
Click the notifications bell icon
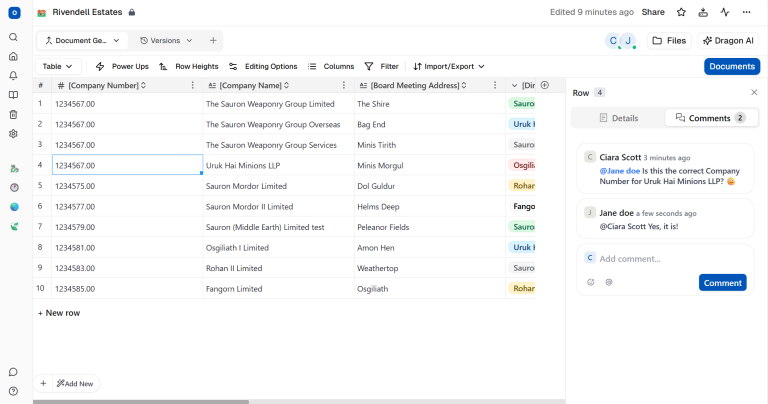coord(13,75)
